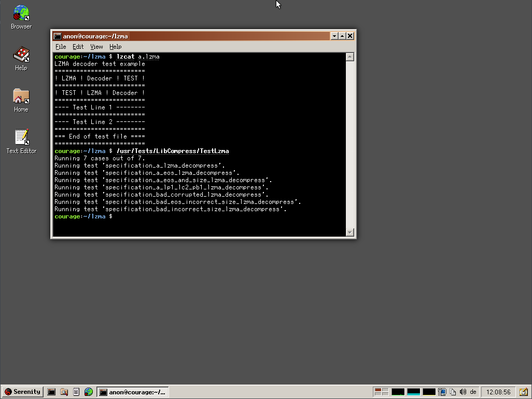Click the terminal icon in the window title bar
This screenshot has width=532, height=399.
click(x=58, y=36)
